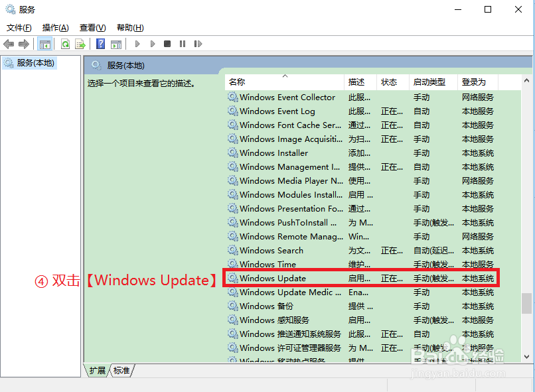Maximize the 服务 window

click(x=488, y=9)
